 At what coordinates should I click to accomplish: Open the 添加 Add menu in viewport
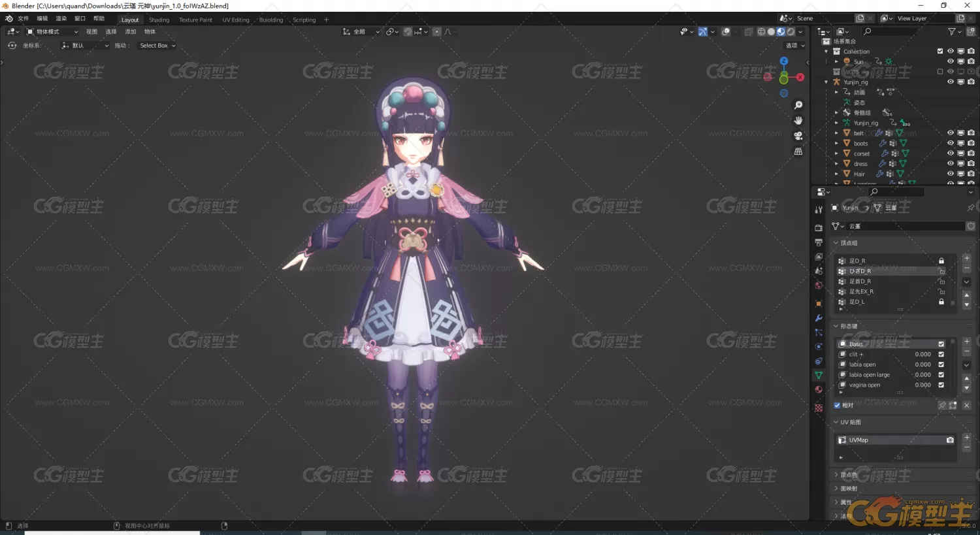click(x=131, y=31)
